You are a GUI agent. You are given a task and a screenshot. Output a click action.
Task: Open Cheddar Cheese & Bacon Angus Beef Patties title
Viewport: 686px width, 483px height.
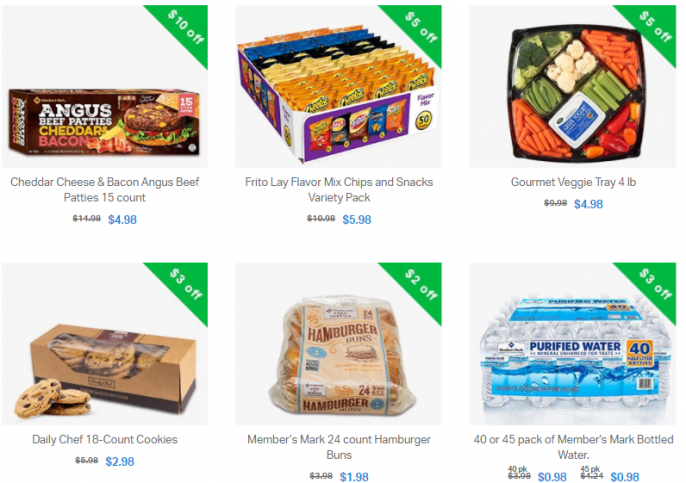(105, 190)
